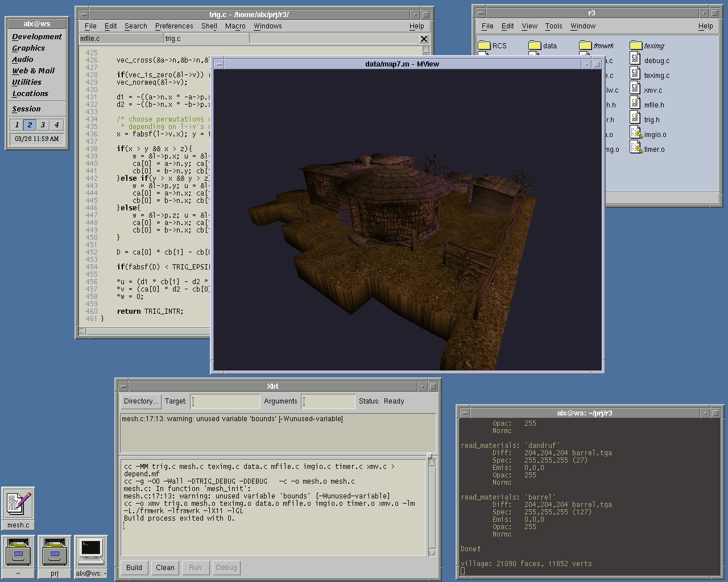Viewport: 728px width, 582px height.
Task: Open Window menu in r3 file manager
Action: pos(583,26)
